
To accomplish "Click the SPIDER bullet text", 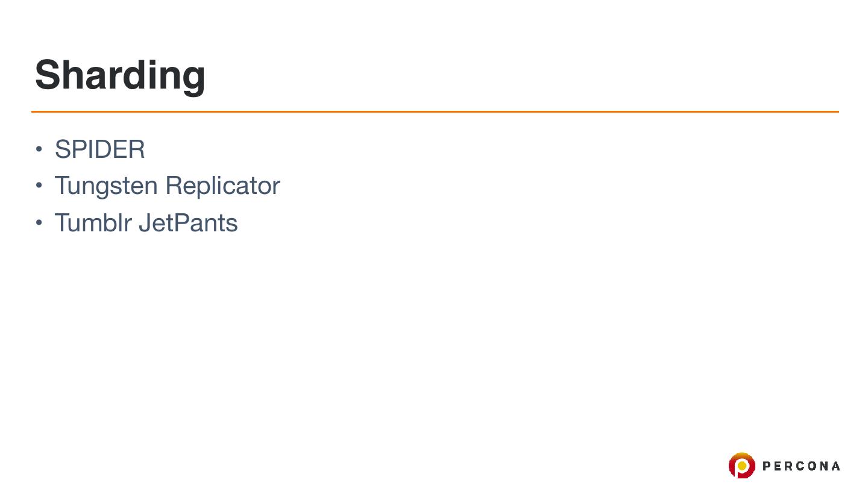I will coord(99,149).
